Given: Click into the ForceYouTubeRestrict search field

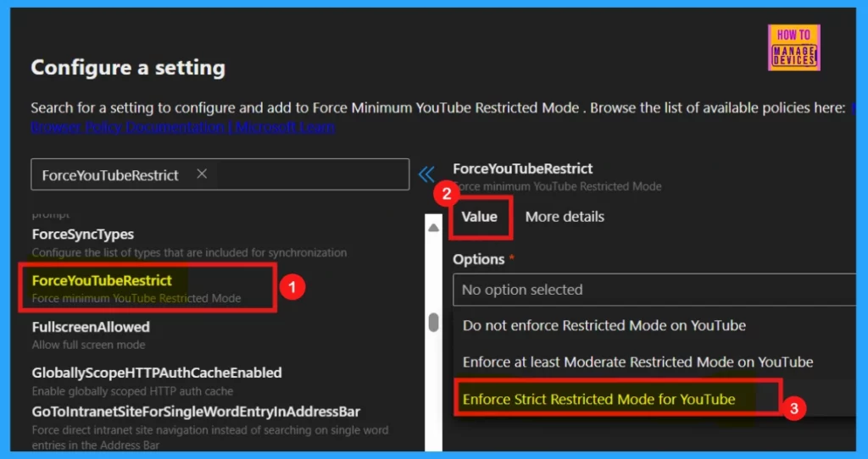Looking at the screenshot, I should pos(220,174).
